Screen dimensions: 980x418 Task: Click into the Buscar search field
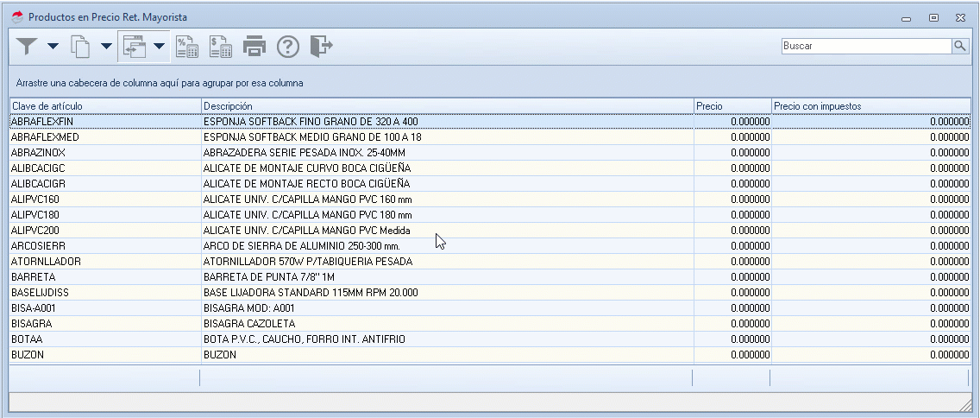pos(865,47)
